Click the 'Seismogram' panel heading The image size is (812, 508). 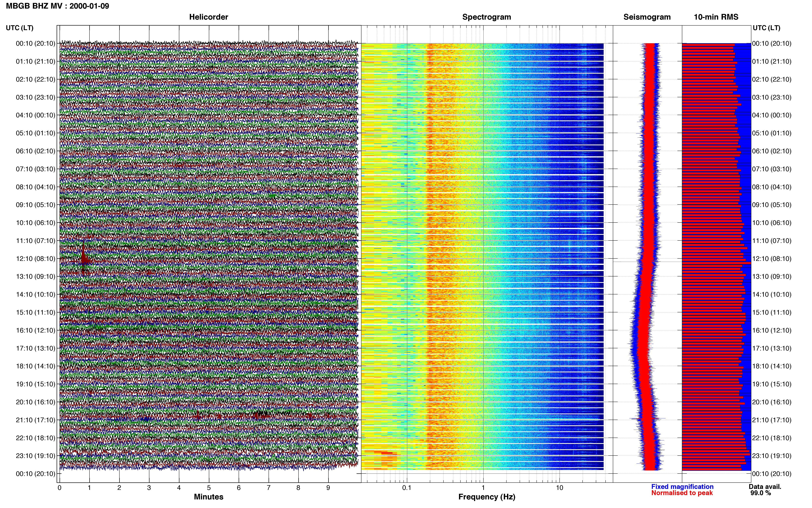click(647, 17)
